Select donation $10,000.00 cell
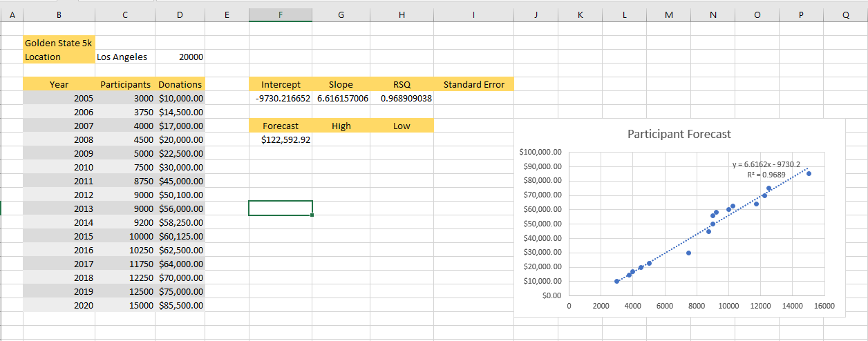 (180, 98)
